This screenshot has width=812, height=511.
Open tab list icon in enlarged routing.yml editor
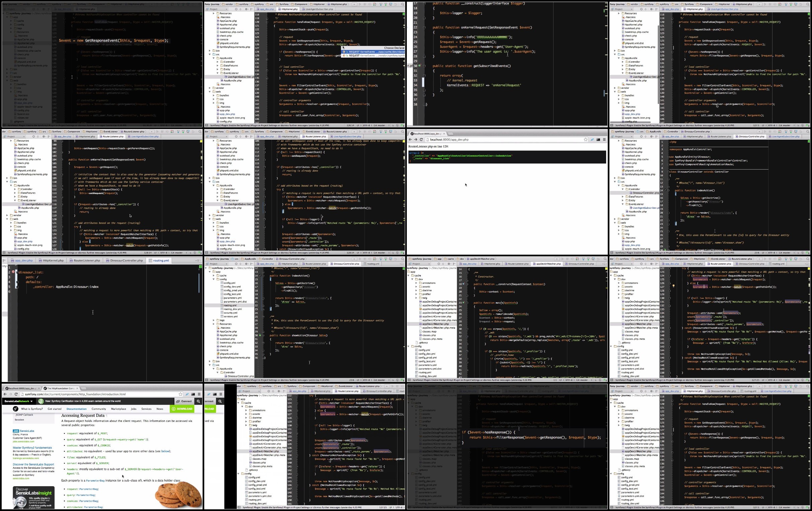198,261
